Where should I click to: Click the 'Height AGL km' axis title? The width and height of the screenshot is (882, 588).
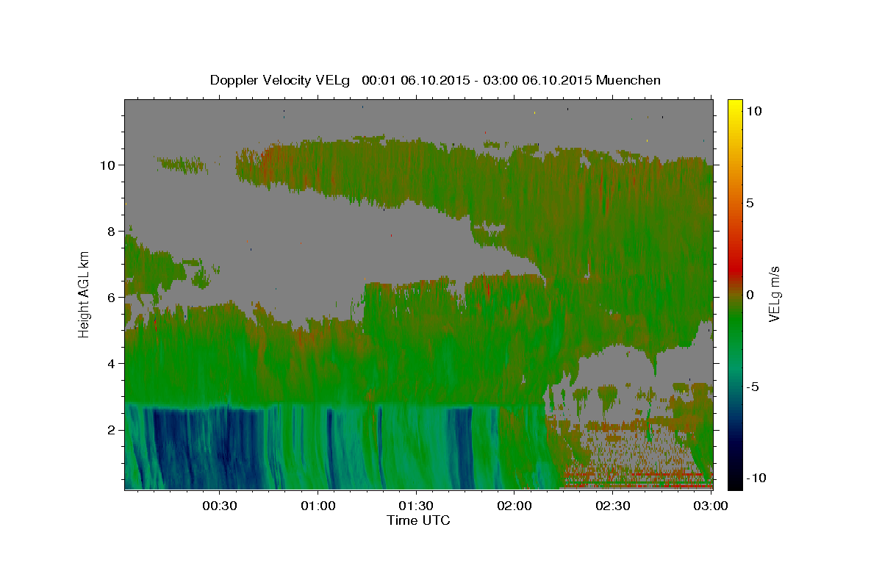click(84, 294)
